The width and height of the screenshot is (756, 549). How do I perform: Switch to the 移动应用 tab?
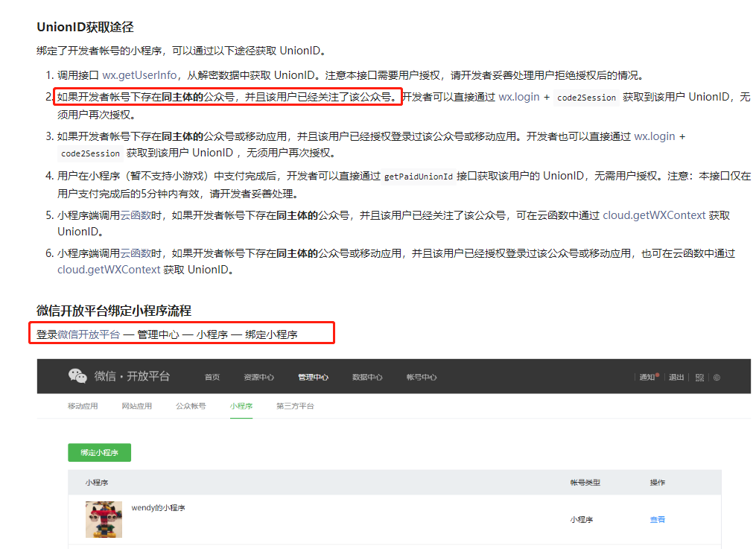[x=83, y=406]
